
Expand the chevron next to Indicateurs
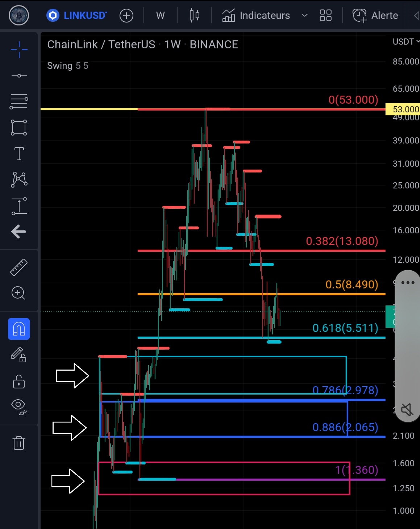point(305,16)
